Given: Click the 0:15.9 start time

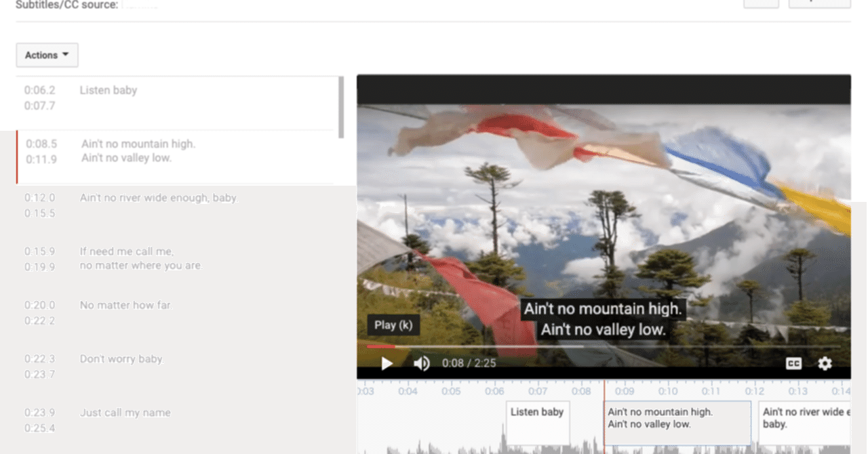Looking at the screenshot, I should [x=40, y=251].
